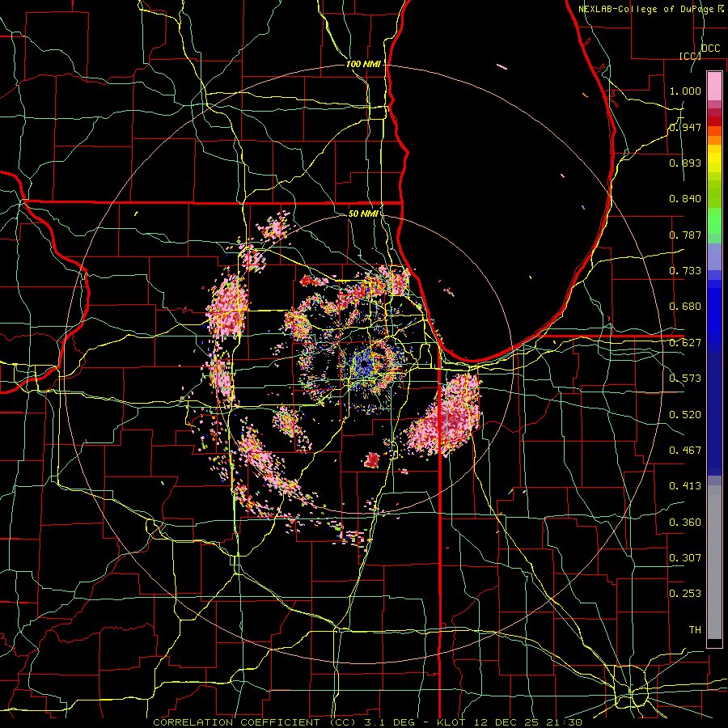This screenshot has height=728, width=728.
Task: Select the 0.253 scale value
Action: pos(685,594)
